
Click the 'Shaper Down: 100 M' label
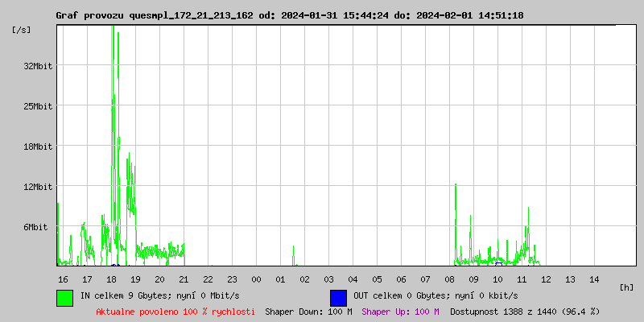click(x=308, y=312)
